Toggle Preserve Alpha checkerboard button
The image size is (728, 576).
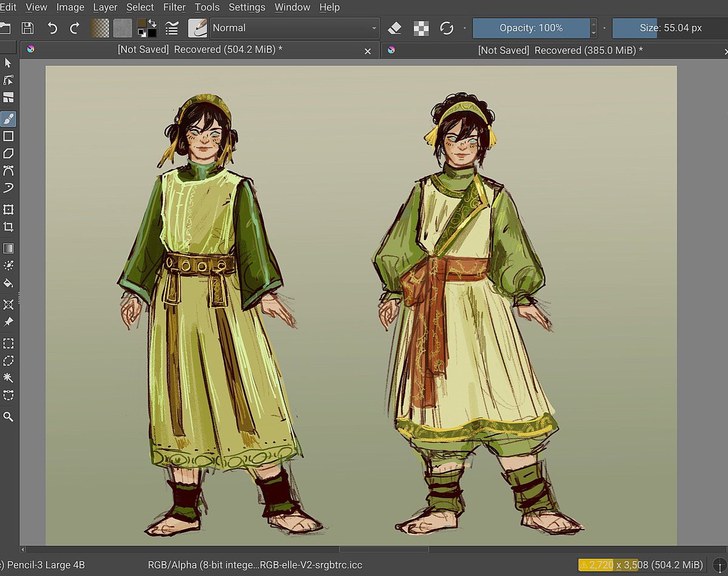pyautogui.click(x=421, y=28)
